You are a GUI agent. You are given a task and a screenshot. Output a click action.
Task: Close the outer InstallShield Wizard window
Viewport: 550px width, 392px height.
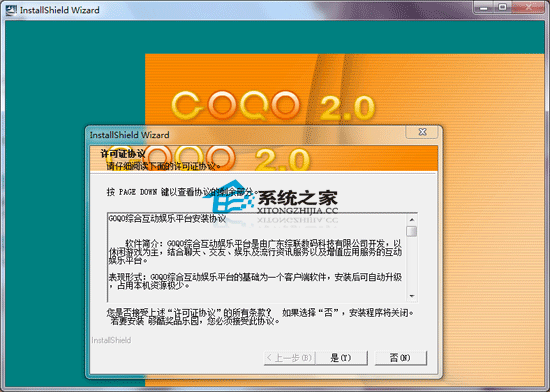pyautogui.click(x=529, y=8)
